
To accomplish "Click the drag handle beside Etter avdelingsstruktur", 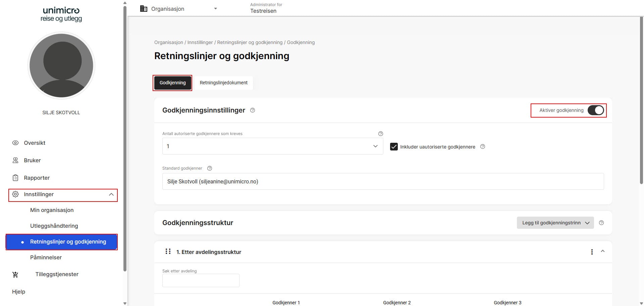I will (168, 251).
